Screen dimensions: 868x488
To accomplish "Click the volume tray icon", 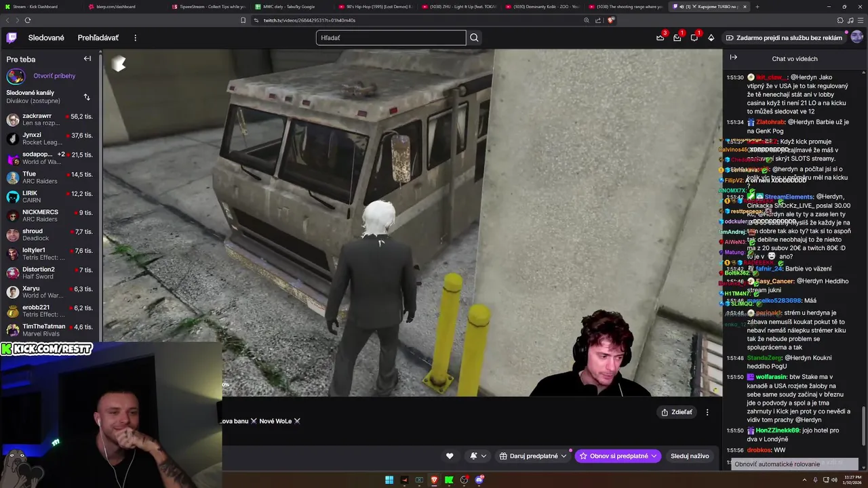I will pyautogui.click(x=833, y=480).
